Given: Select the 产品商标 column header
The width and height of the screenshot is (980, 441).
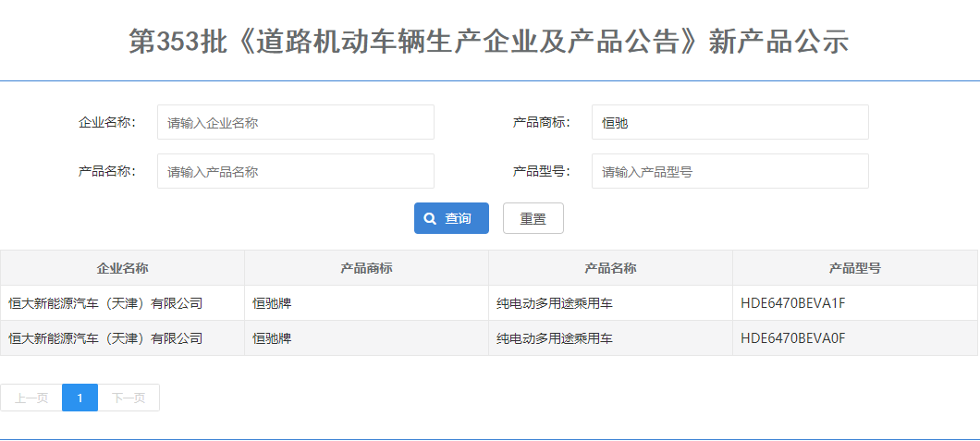Looking at the screenshot, I should click(x=366, y=268).
